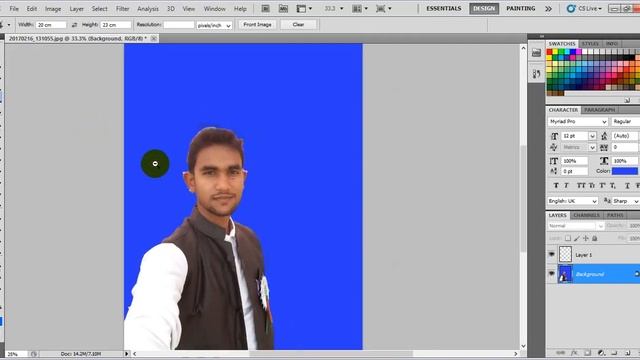
Task: Open the 3D menu
Action: pyautogui.click(x=171, y=9)
